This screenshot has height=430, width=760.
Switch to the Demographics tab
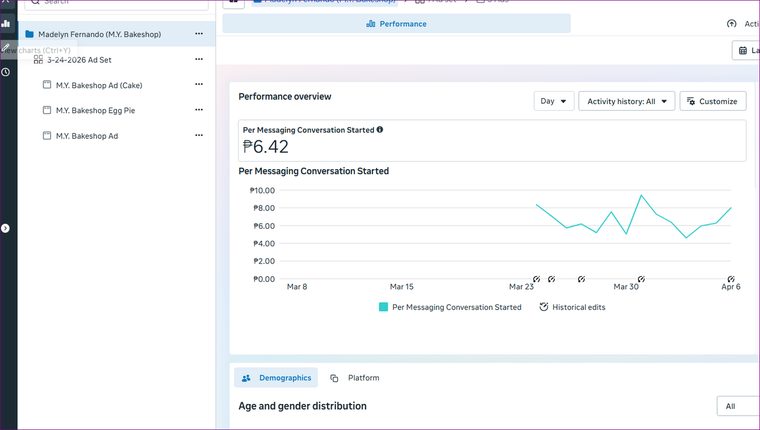276,378
